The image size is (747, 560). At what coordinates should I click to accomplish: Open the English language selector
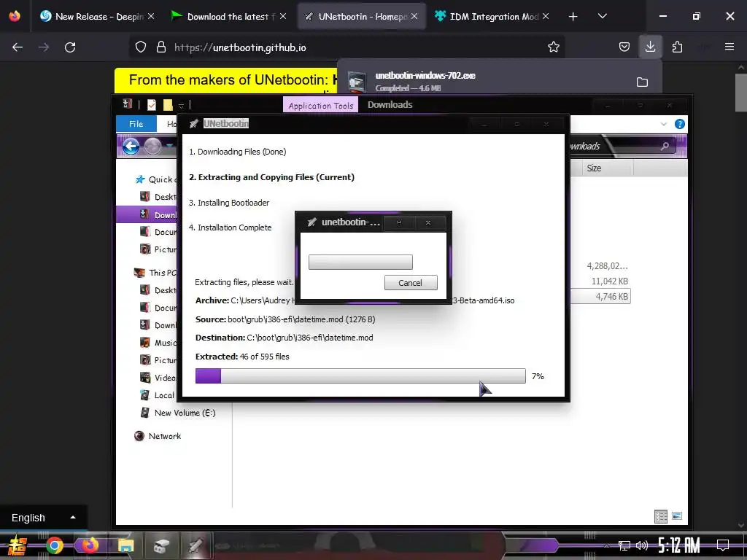coord(43,518)
